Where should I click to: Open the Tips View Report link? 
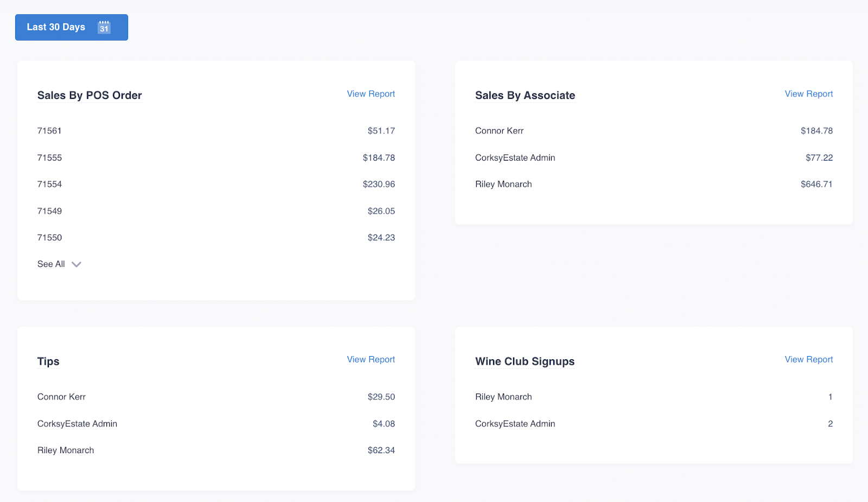pyautogui.click(x=371, y=359)
